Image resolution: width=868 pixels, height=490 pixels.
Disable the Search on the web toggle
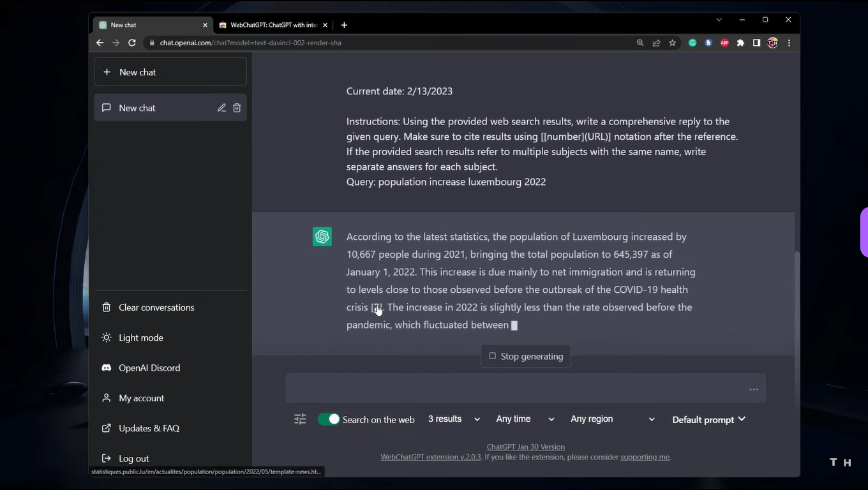[x=329, y=419]
